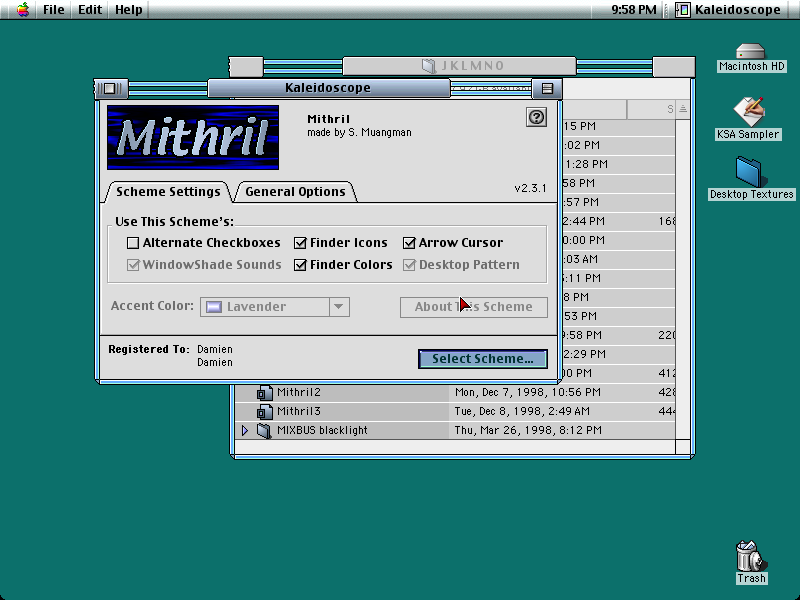Click the Thu, Mar 26, 1998 date
Viewport: 800px width, 600px height.
point(528,430)
